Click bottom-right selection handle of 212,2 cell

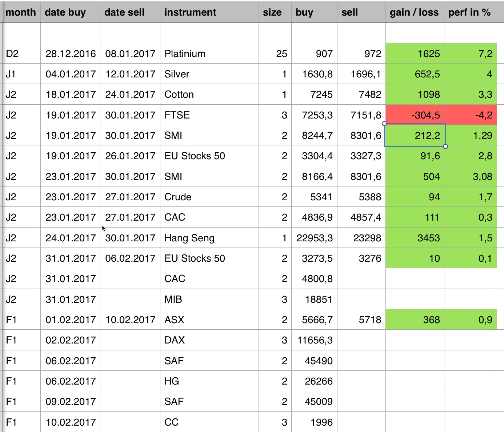[x=445, y=146]
